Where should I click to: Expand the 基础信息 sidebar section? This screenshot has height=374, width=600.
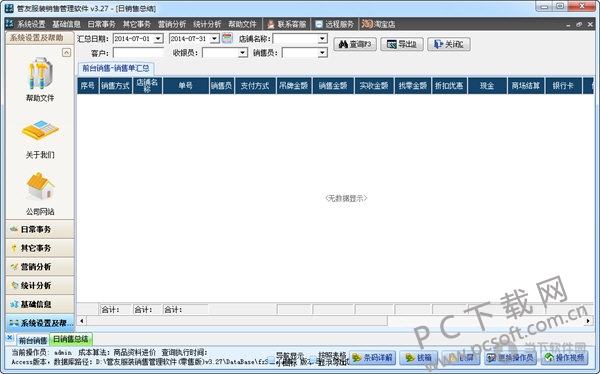click(40, 304)
